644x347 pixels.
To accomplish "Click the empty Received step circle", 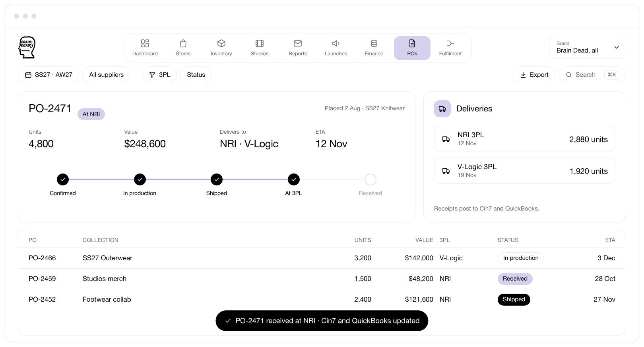I will pyautogui.click(x=370, y=179).
